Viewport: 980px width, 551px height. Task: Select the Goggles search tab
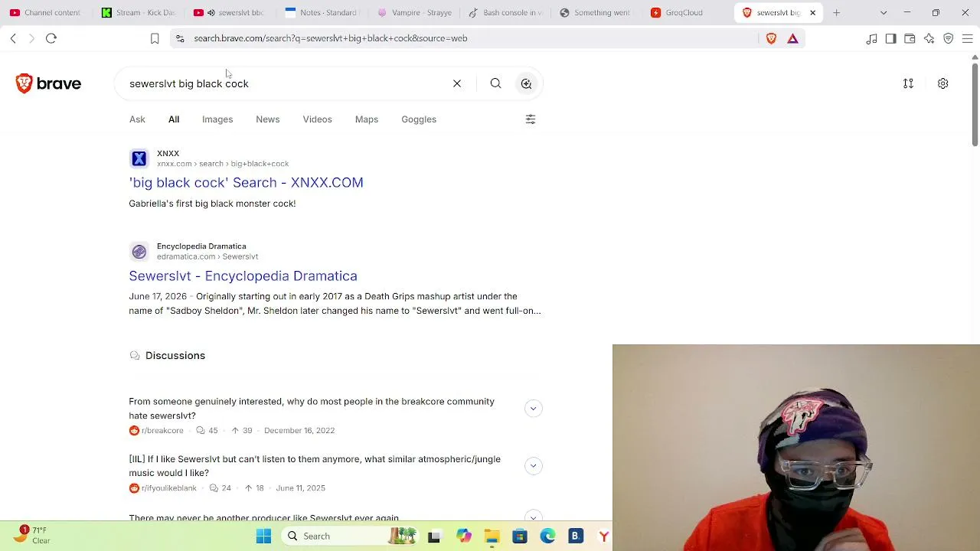coord(419,119)
